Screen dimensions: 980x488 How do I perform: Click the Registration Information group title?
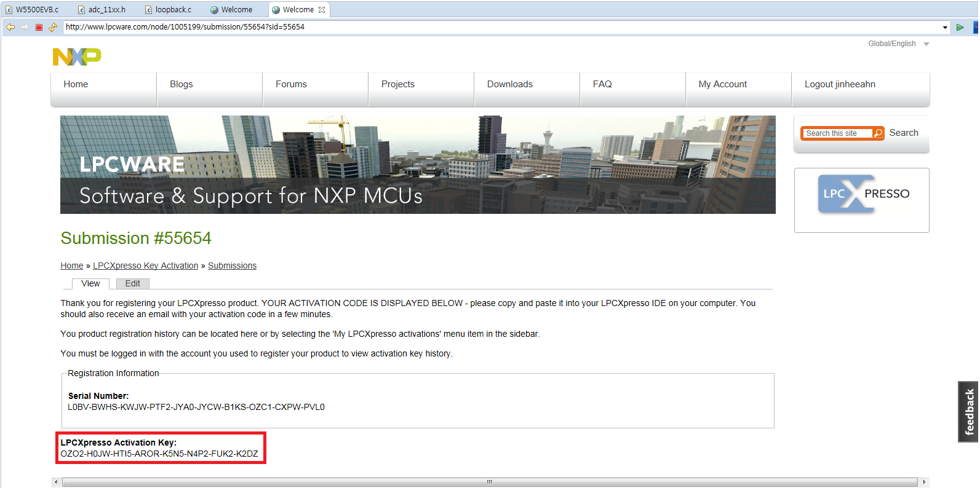click(x=113, y=373)
